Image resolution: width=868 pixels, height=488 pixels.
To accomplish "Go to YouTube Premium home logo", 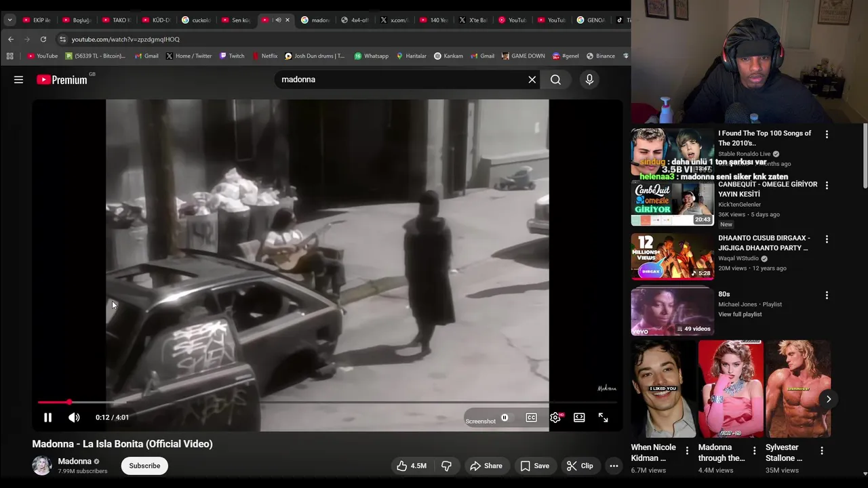I will click(x=62, y=80).
